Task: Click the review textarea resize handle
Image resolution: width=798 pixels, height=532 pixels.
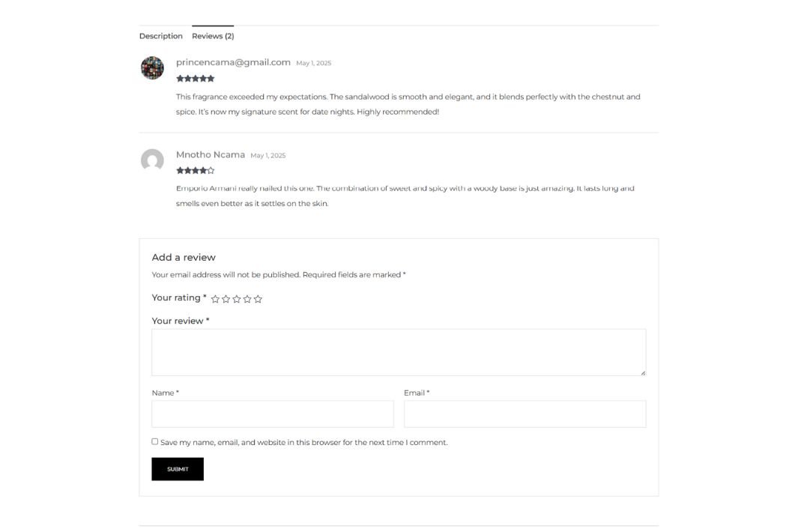Action: [644, 373]
